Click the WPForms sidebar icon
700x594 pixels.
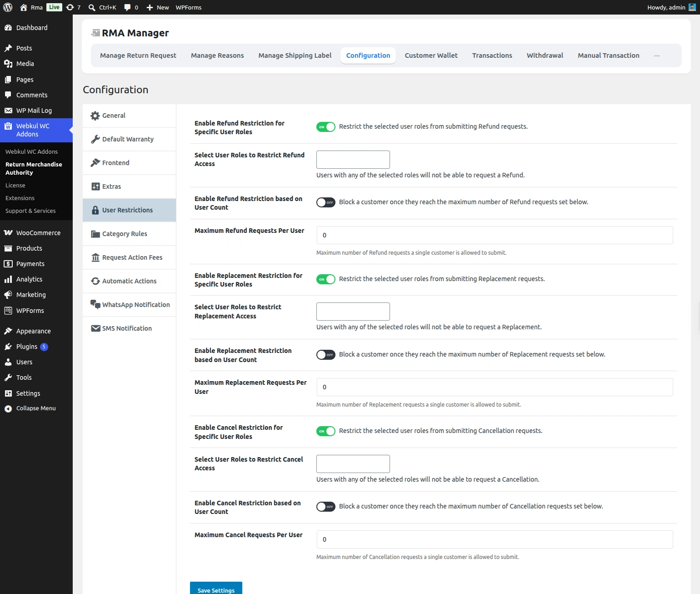pyautogui.click(x=8, y=311)
